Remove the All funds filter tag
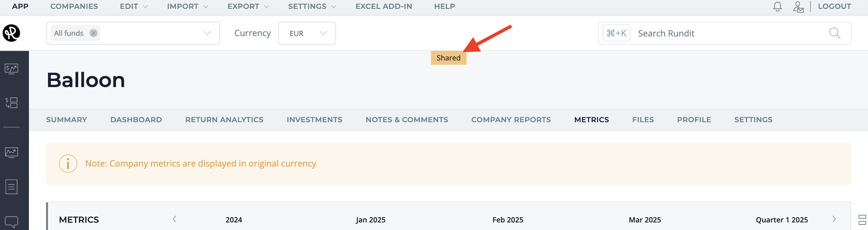 (x=93, y=33)
